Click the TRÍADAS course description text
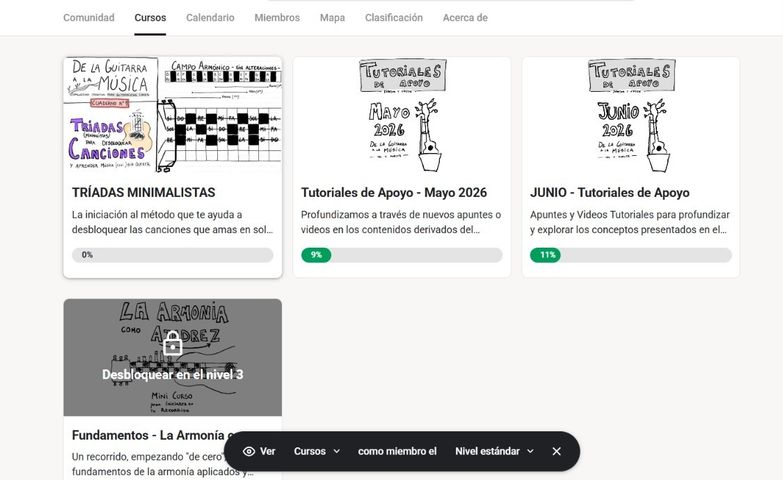 (x=173, y=222)
